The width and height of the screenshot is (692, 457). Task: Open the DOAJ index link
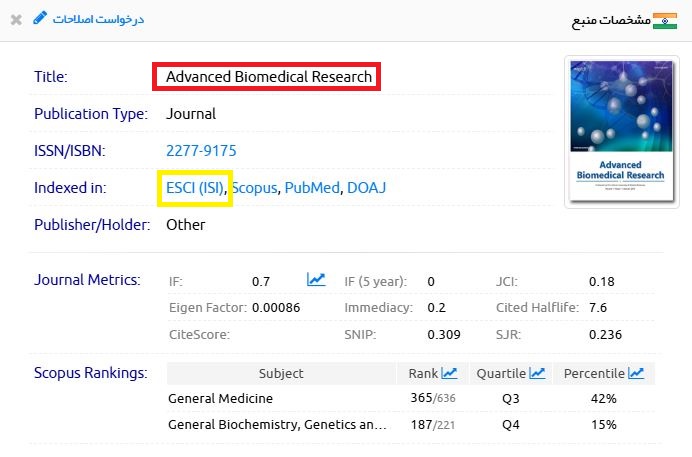366,188
